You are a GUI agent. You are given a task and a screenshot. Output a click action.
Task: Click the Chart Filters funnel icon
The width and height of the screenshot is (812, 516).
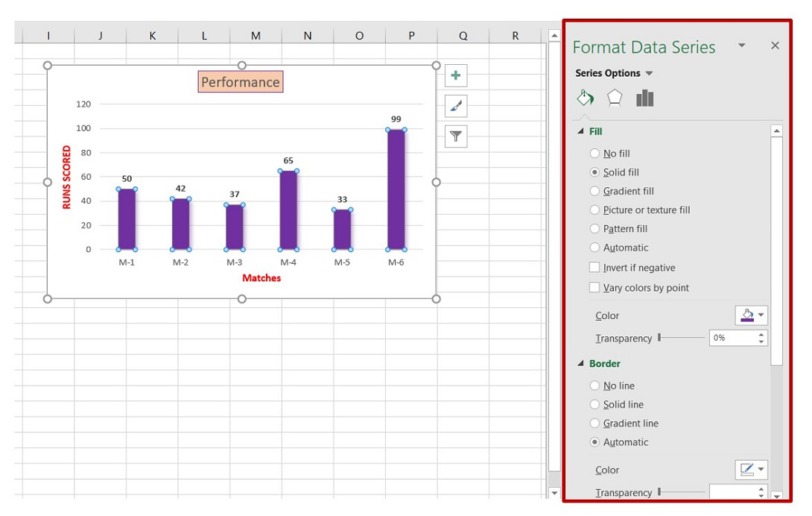pos(456,136)
